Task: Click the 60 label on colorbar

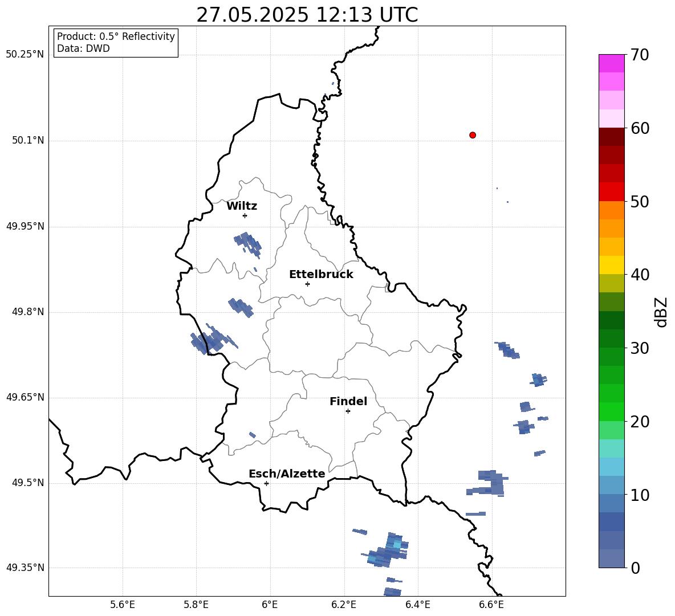Action: coord(640,128)
